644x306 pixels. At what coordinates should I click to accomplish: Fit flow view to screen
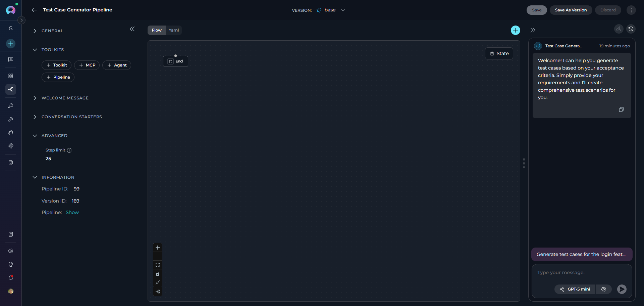pyautogui.click(x=158, y=265)
